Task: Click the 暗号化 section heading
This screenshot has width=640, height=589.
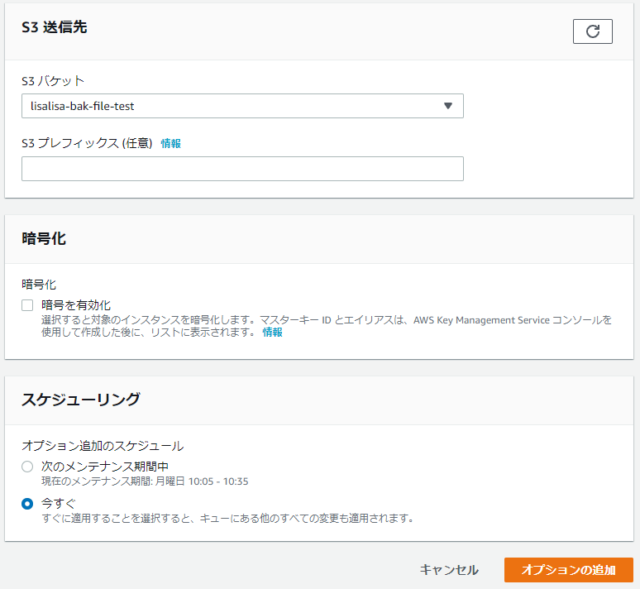Action: pyautogui.click(x=44, y=238)
